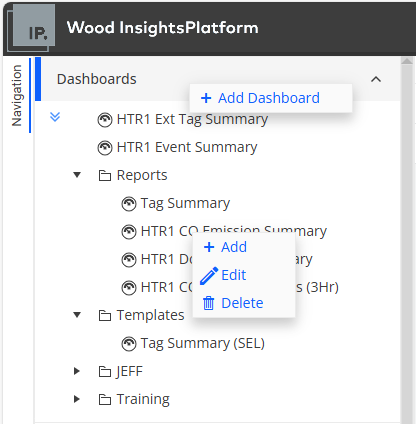
Task: Click the Reports folder icon
Action: click(x=105, y=175)
